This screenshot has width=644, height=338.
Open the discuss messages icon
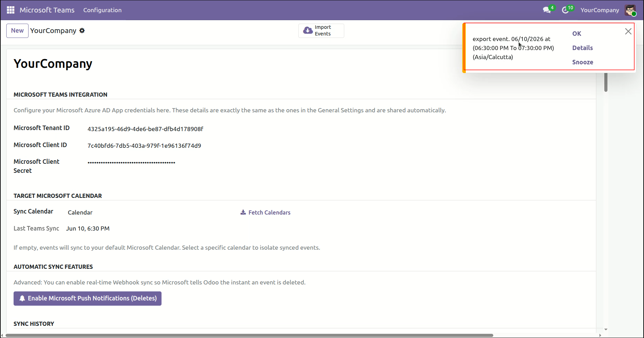click(x=547, y=10)
